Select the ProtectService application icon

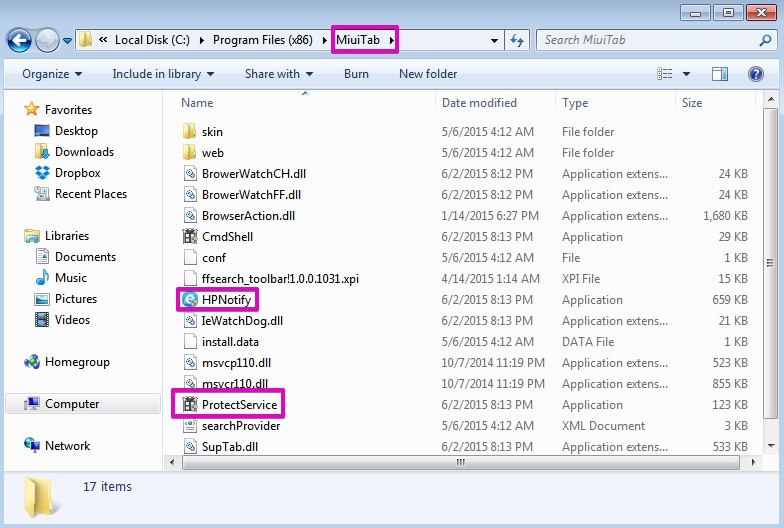[190, 405]
